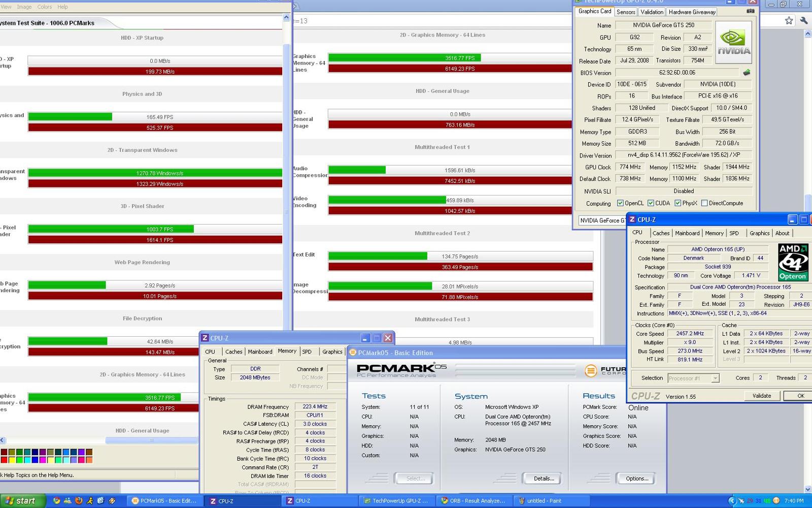Click the browser page scroll-down arrow

tap(807, 490)
